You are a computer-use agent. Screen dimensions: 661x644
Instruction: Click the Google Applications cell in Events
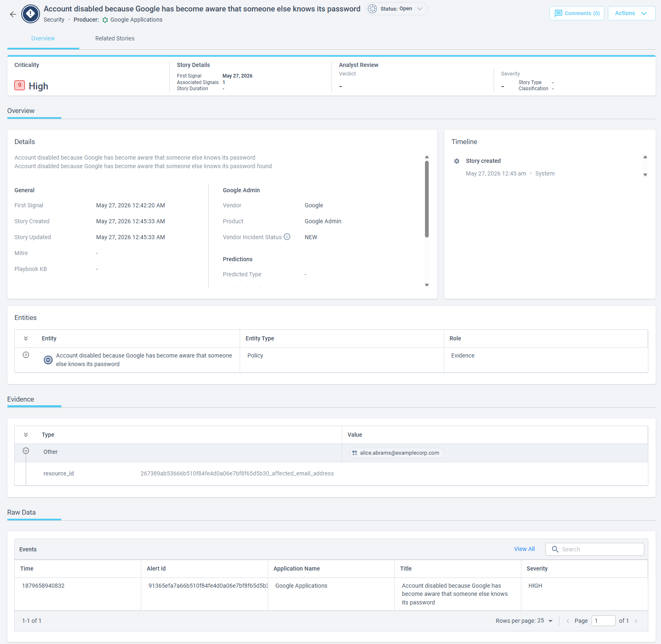(x=331, y=594)
